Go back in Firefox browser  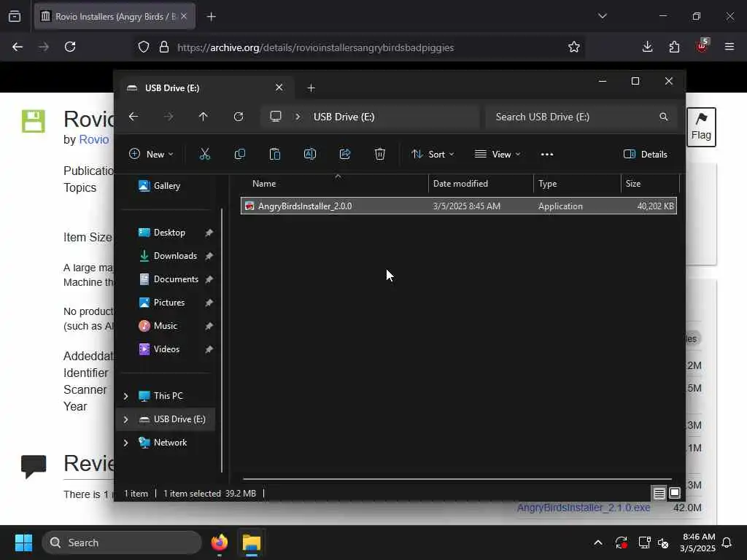(18, 47)
